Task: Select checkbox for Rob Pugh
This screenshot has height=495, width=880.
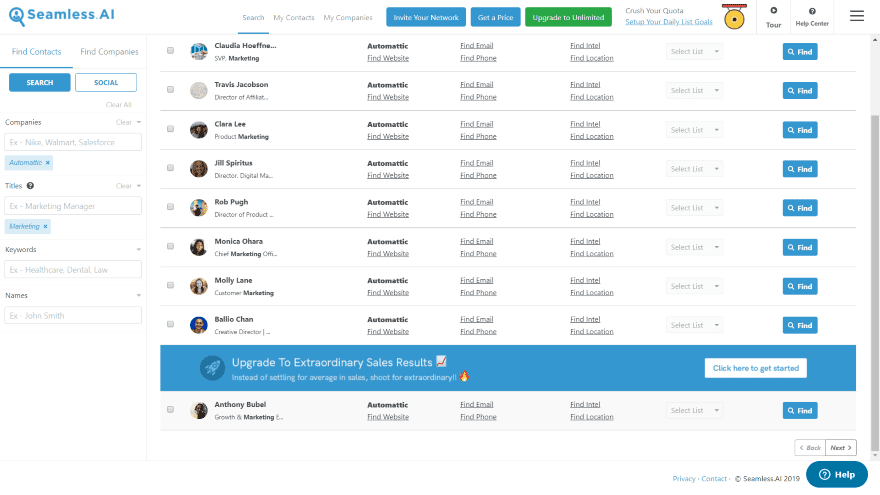Action: click(170, 207)
